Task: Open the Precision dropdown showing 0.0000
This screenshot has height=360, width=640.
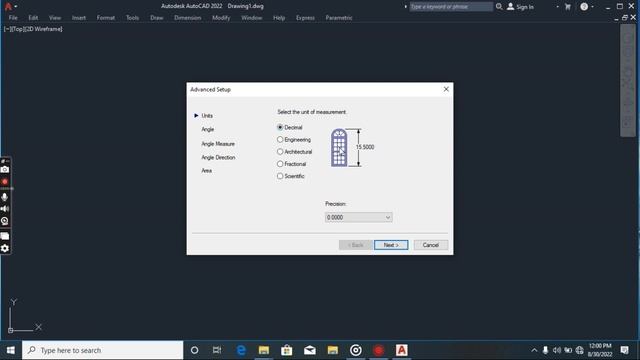Action: pyautogui.click(x=359, y=218)
